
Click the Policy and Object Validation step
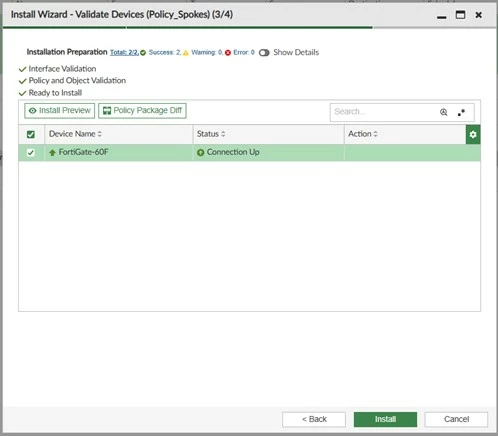tap(77, 81)
